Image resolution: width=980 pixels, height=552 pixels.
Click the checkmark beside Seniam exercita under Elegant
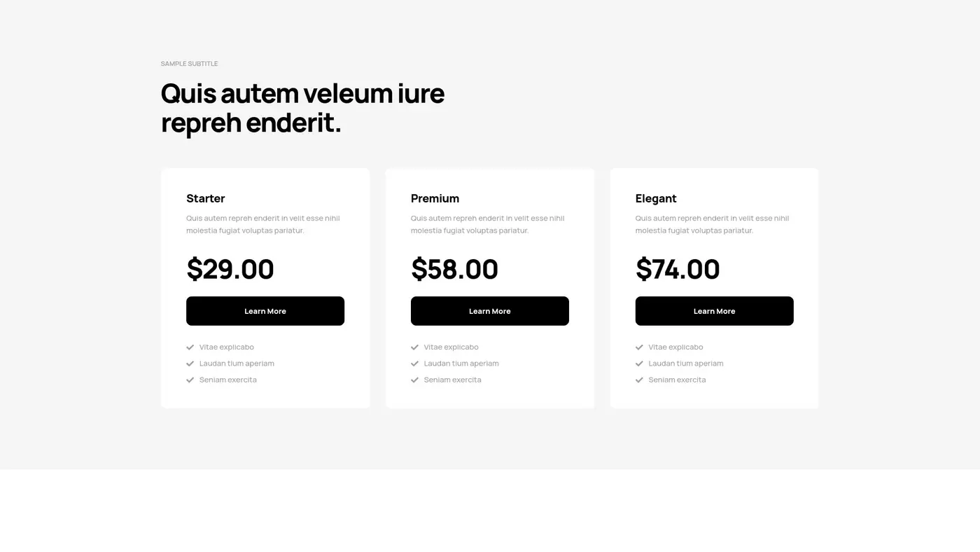pos(638,379)
